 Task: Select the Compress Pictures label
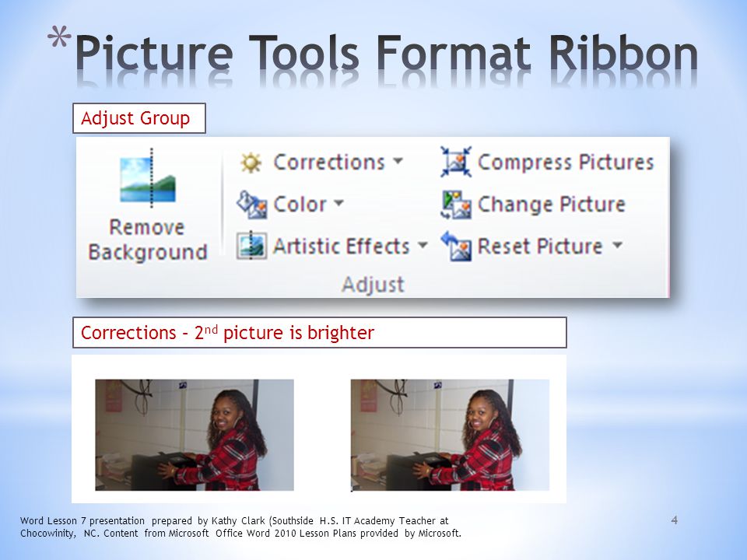tap(566, 162)
